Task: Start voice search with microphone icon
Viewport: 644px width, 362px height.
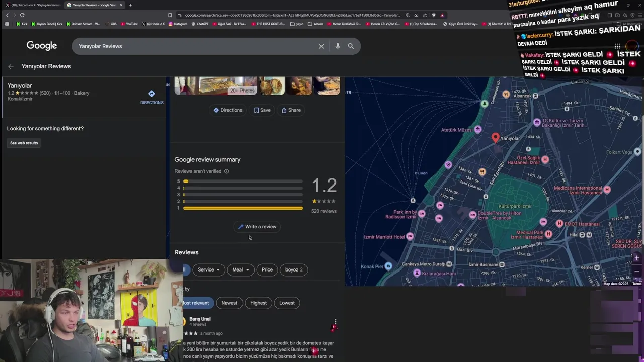Action: tap(338, 46)
